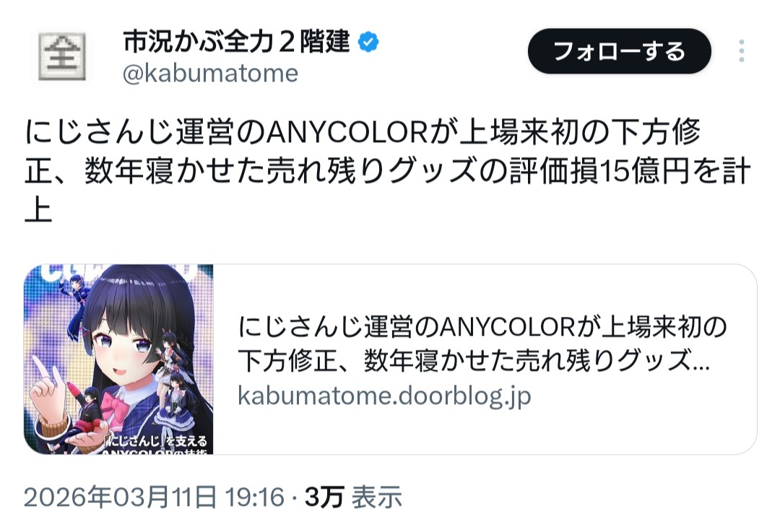Click the 19:16 post time

[x=255, y=497]
